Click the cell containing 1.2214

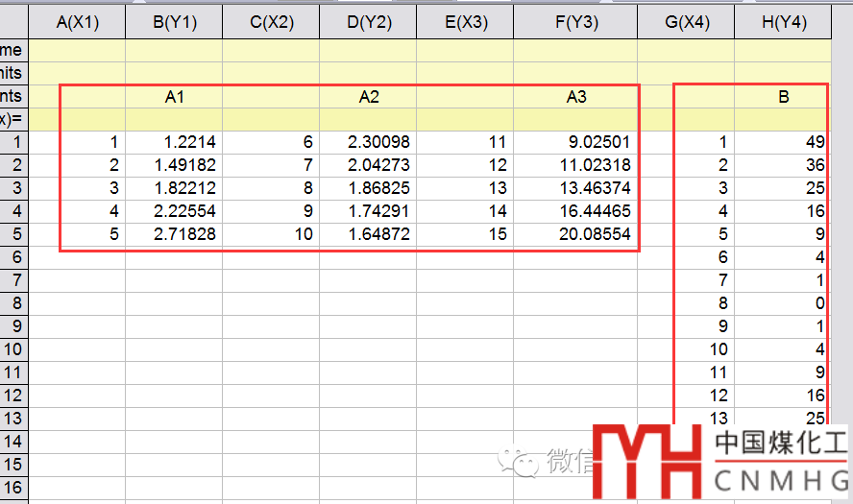click(x=174, y=142)
